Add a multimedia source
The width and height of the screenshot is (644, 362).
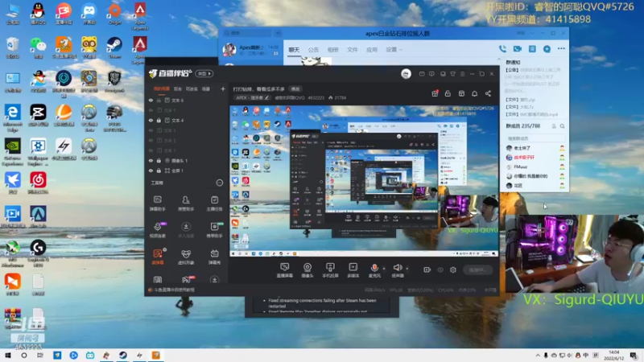(x=353, y=270)
